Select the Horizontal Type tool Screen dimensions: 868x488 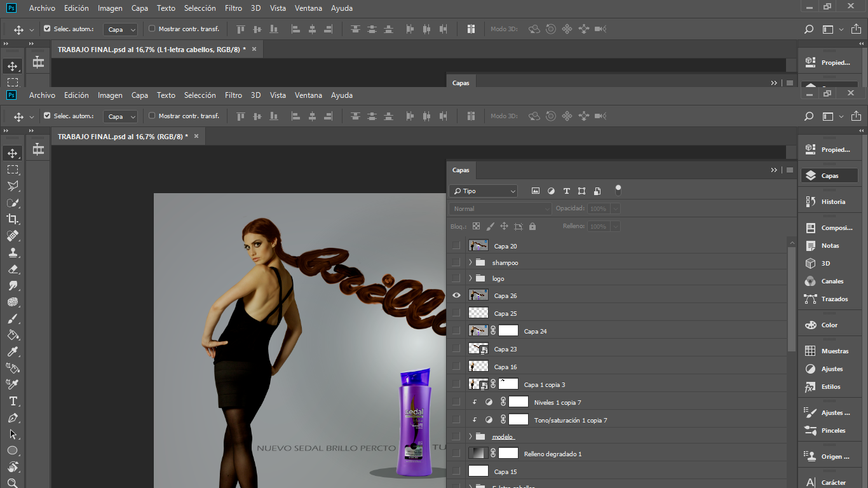(13, 401)
